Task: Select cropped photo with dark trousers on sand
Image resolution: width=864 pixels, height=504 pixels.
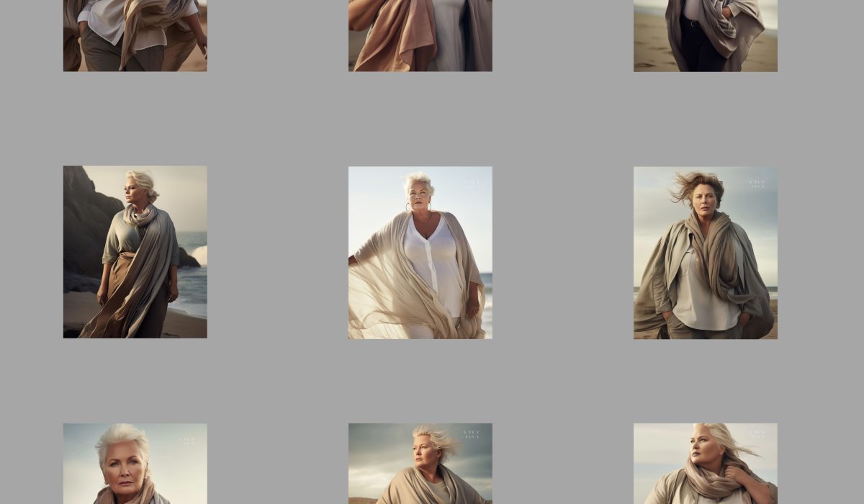Action: coord(705,36)
